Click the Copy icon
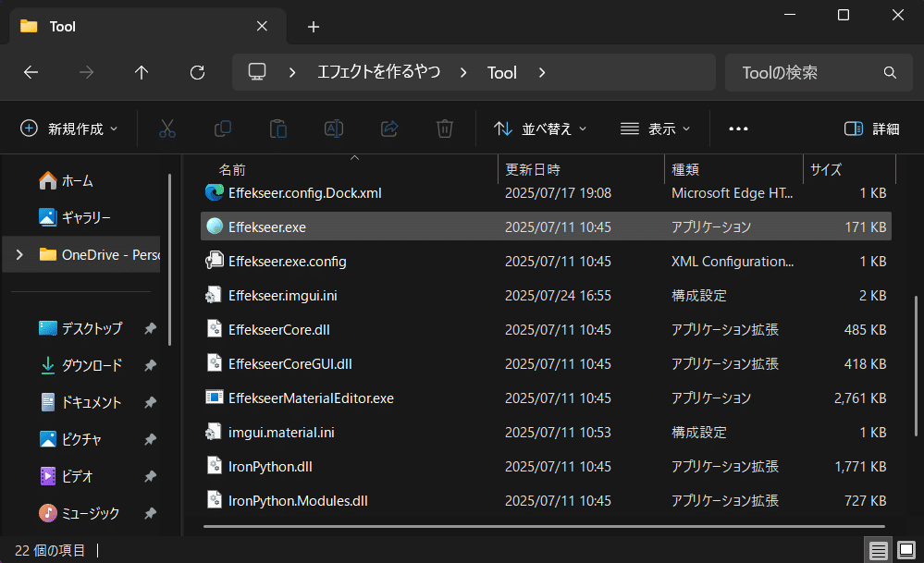This screenshot has width=924, height=563. pyautogui.click(x=222, y=129)
